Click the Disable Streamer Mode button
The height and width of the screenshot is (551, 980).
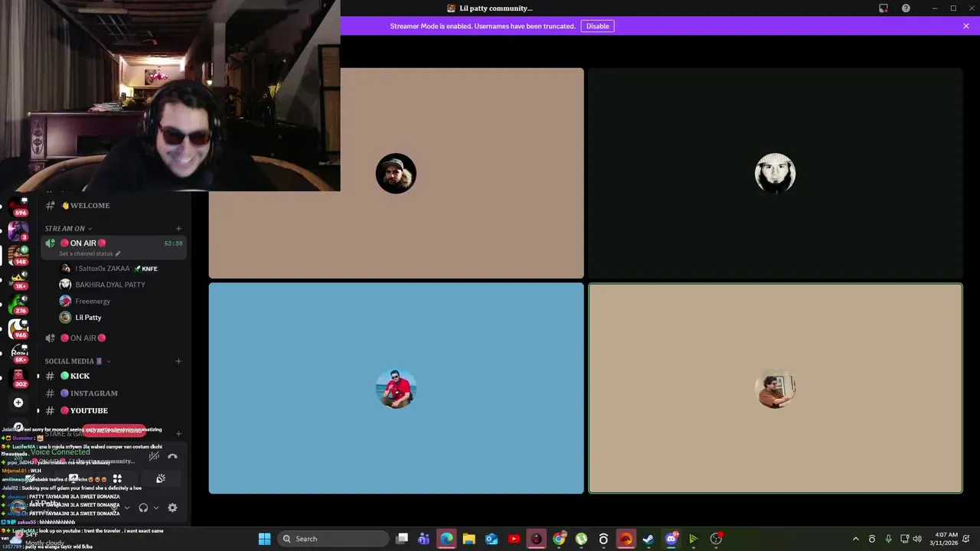598,26
